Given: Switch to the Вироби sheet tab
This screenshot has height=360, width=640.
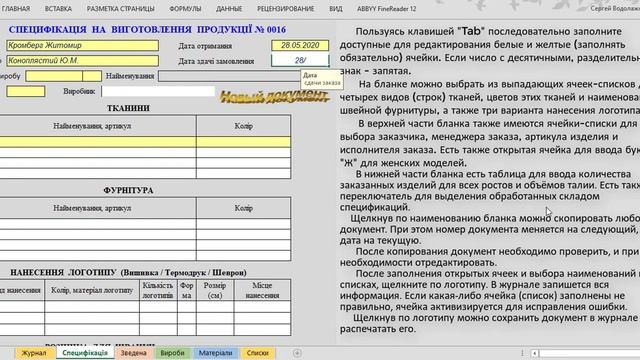Looking at the screenshot, I should (x=172, y=353).
